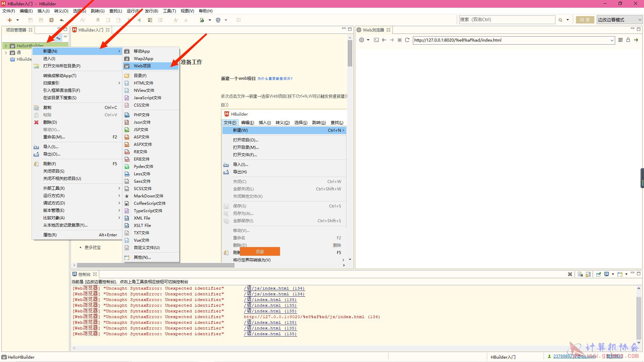Maximize the Web browser panel
The height and width of the screenshot is (362, 644).
click(639, 29)
